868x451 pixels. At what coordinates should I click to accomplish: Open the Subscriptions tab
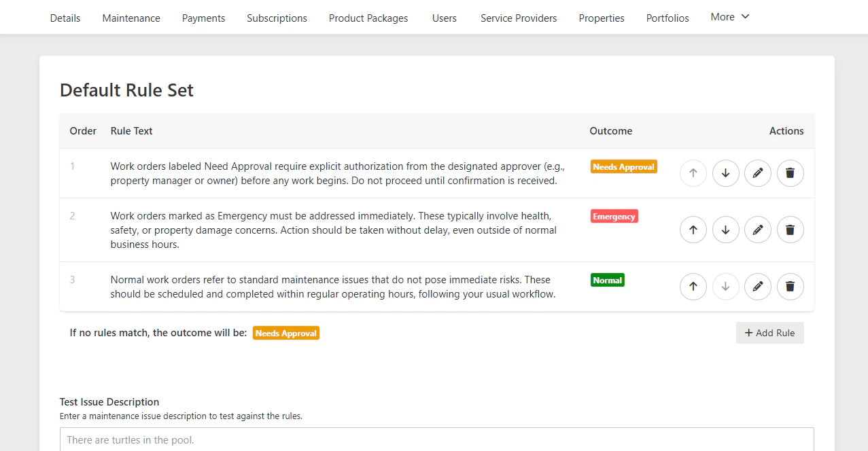[x=277, y=18]
